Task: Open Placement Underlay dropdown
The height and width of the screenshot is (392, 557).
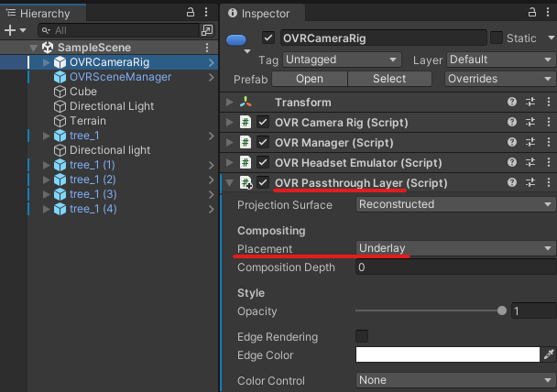Action: click(x=455, y=248)
